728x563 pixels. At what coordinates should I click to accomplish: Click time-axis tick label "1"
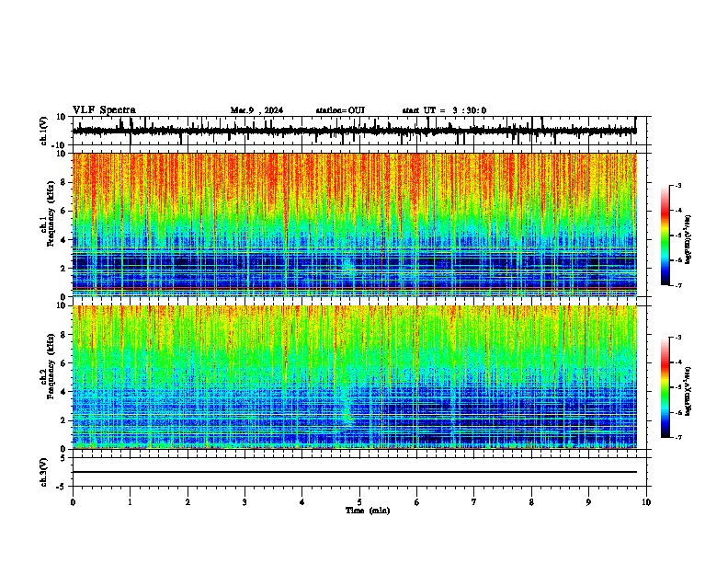click(x=130, y=502)
